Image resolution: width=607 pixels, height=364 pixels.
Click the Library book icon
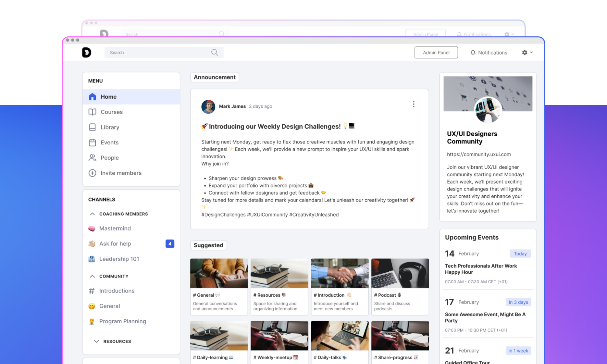pyautogui.click(x=92, y=127)
